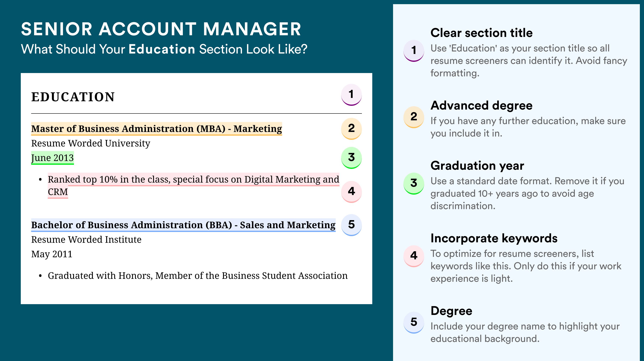Click the 'Clear section title' tip heading
The height and width of the screenshot is (361, 644).
pos(482,33)
